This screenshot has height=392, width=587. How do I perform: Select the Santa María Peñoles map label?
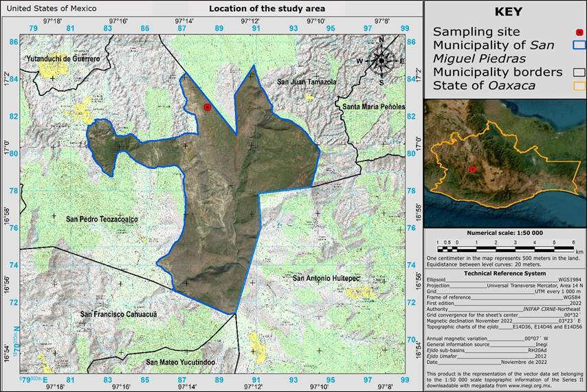coord(373,106)
